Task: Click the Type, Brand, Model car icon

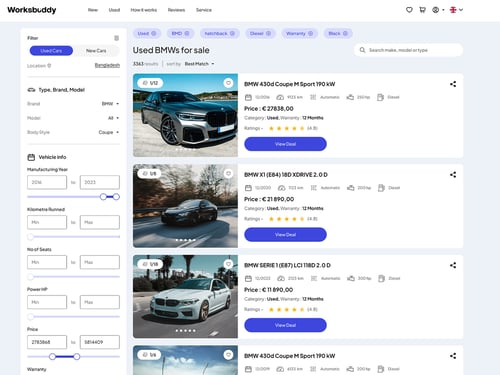Action: coord(31,90)
